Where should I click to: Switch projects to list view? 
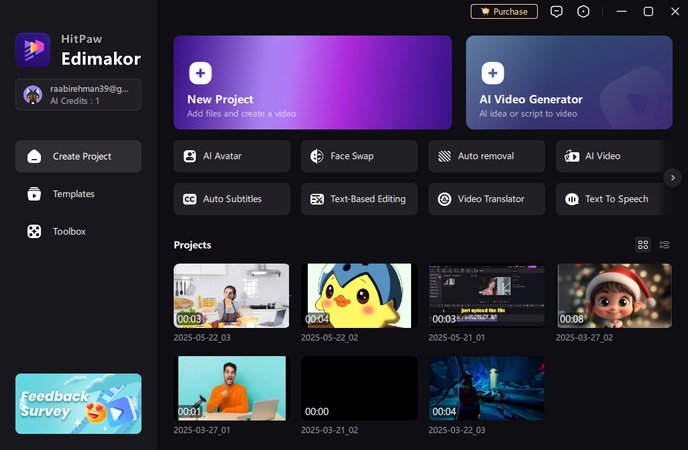tap(665, 245)
